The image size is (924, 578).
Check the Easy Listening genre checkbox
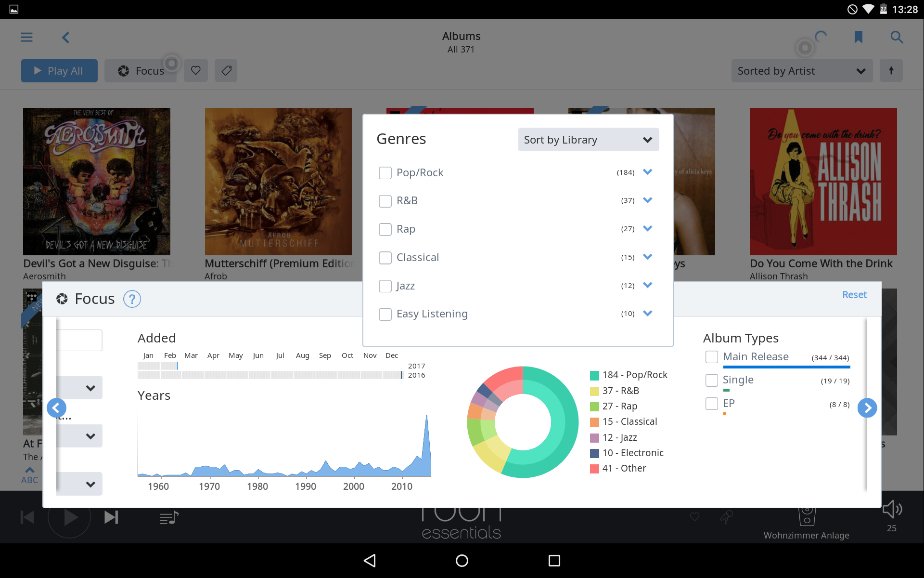[x=385, y=314]
